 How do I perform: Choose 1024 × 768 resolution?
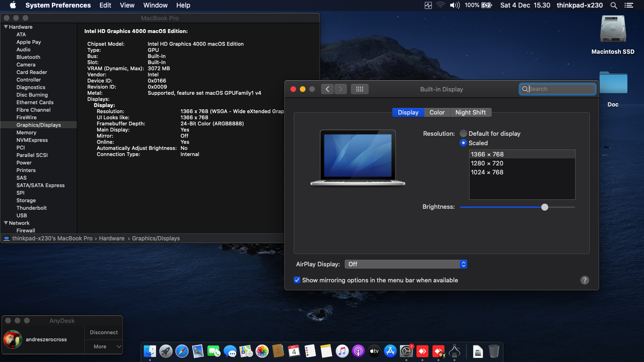coord(522,172)
